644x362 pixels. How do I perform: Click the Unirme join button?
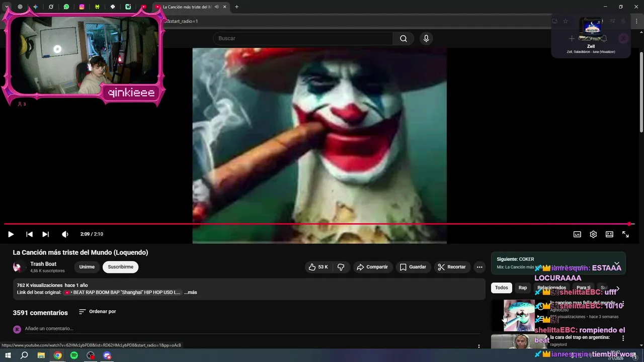pos(87,267)
